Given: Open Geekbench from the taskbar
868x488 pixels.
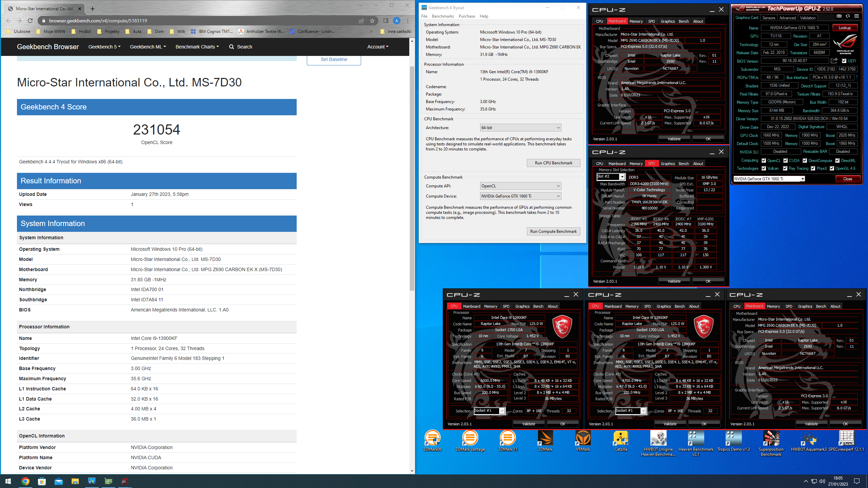Looking at the screenshot, I should 92,481.
